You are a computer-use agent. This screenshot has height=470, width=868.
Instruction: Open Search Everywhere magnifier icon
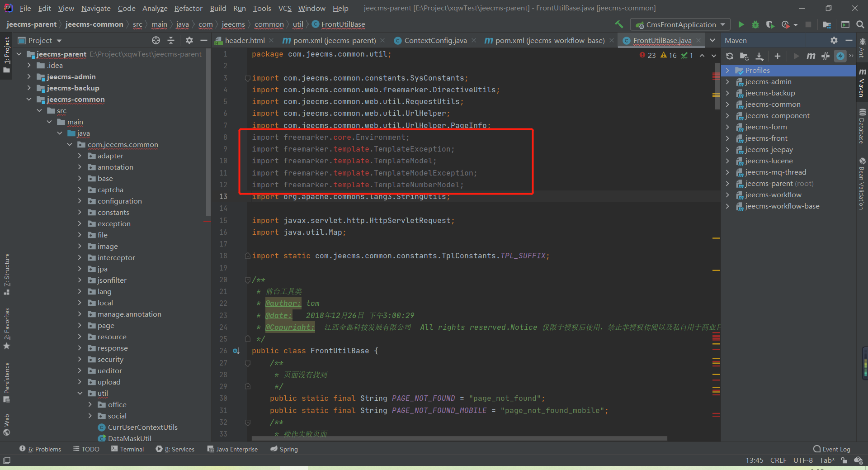(860, 24)
